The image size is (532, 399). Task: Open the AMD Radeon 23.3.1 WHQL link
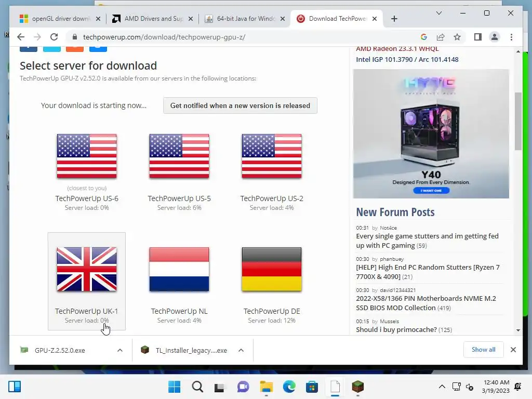tap(397, 49)
